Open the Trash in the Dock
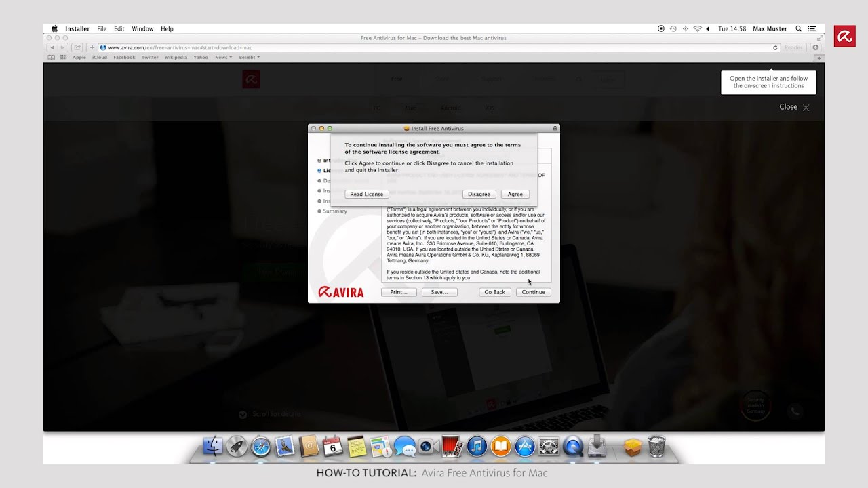This screenshot has height=488, width=868. (x=656, y=446)
